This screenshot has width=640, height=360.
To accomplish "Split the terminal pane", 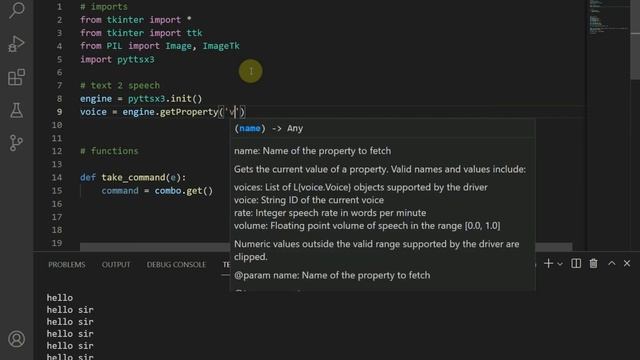I will click(x=576, y=264).
